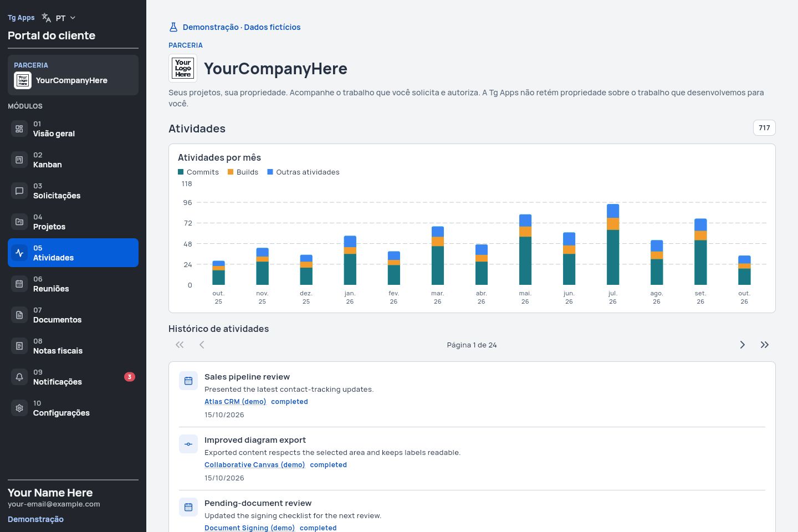Toggle the Commits legend swatch
The width and height of the screenshot is (798, 532).
[x=181, y=172]
